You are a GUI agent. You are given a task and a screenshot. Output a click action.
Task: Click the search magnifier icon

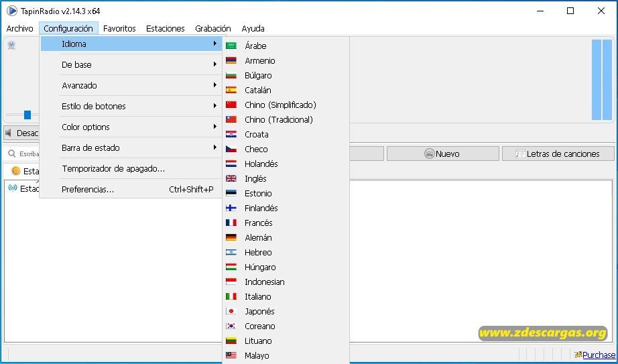[12, 154]
